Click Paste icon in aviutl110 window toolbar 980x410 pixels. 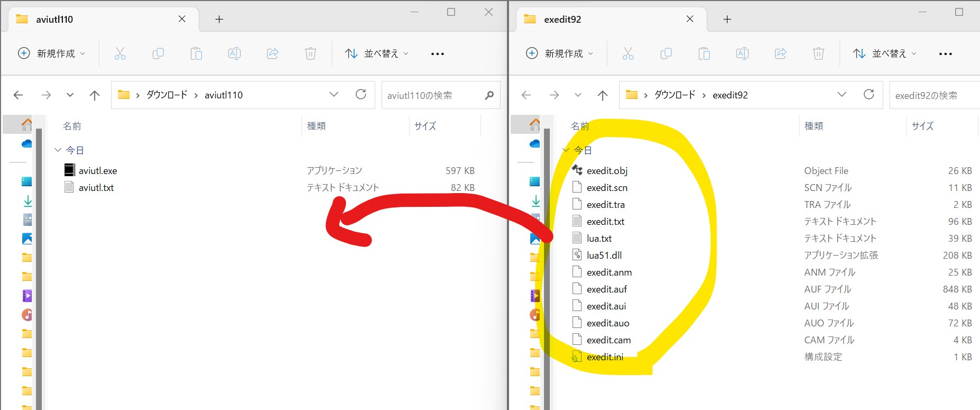196,53
